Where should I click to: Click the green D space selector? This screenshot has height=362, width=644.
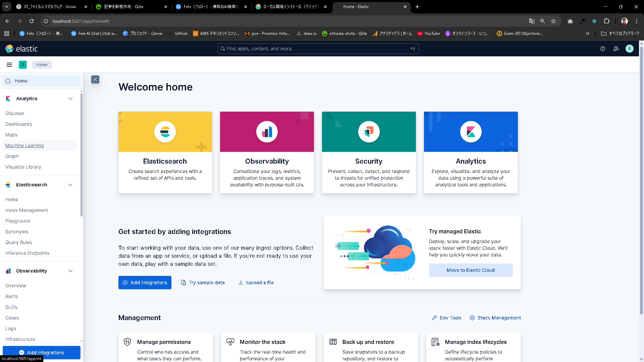[x=23, y=65]
